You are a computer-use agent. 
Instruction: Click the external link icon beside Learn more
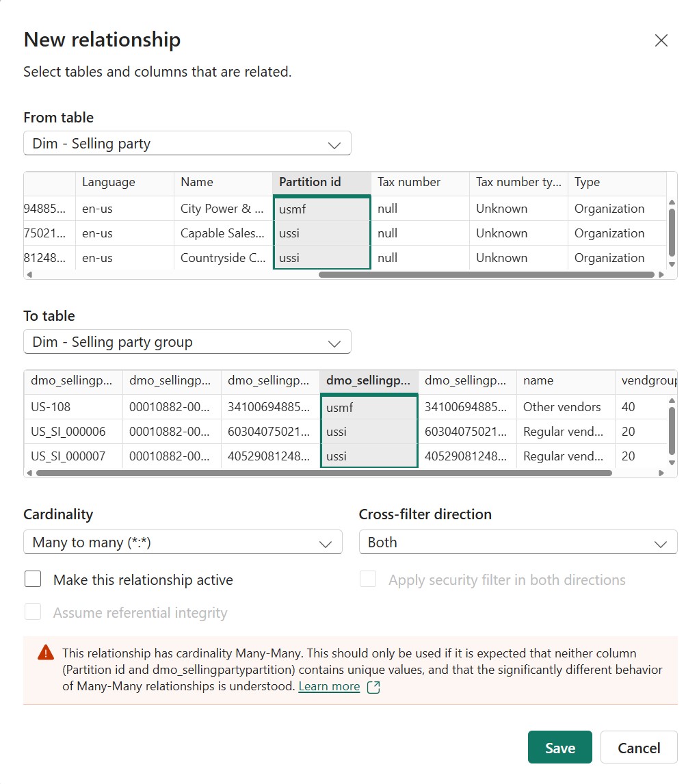tap(373, 687)
